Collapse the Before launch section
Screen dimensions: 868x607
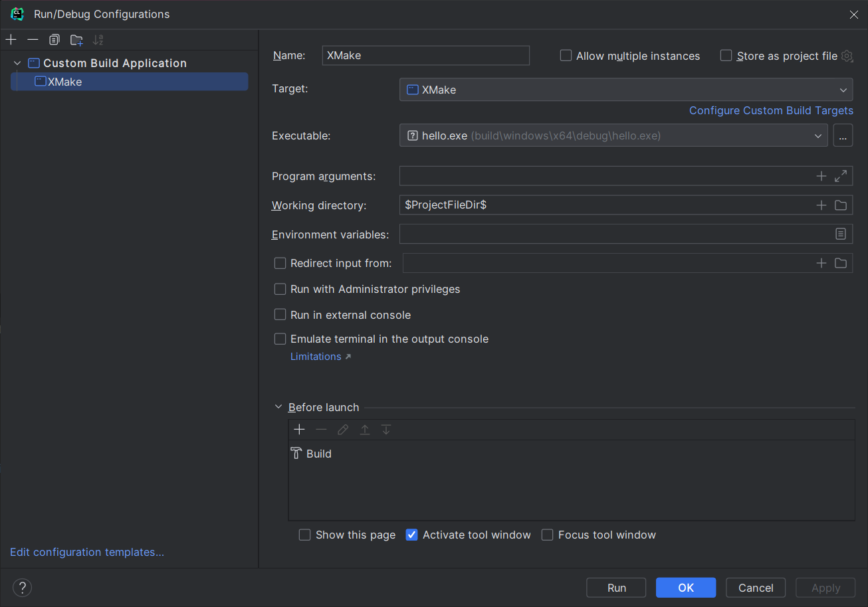[x=278, y=407]
